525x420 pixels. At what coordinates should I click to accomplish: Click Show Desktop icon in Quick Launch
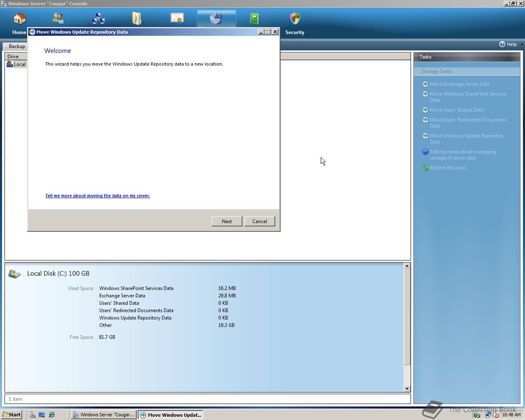(42, 415)
